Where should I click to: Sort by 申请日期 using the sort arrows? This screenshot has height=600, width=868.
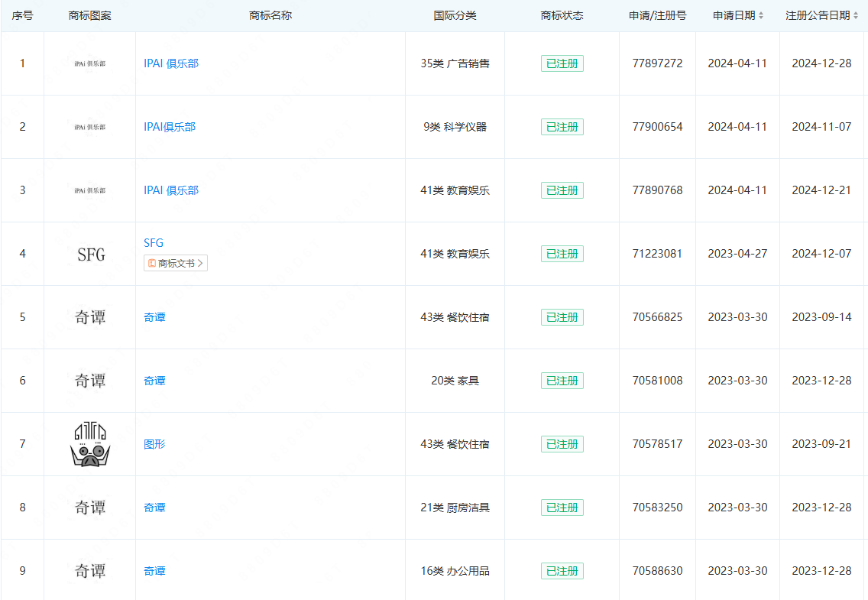tap(760, 16)
